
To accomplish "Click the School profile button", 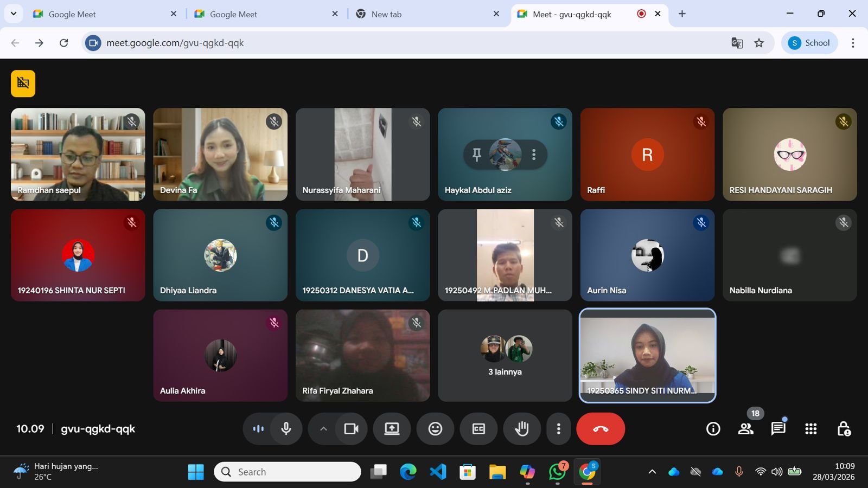I will tap(809, 43).
